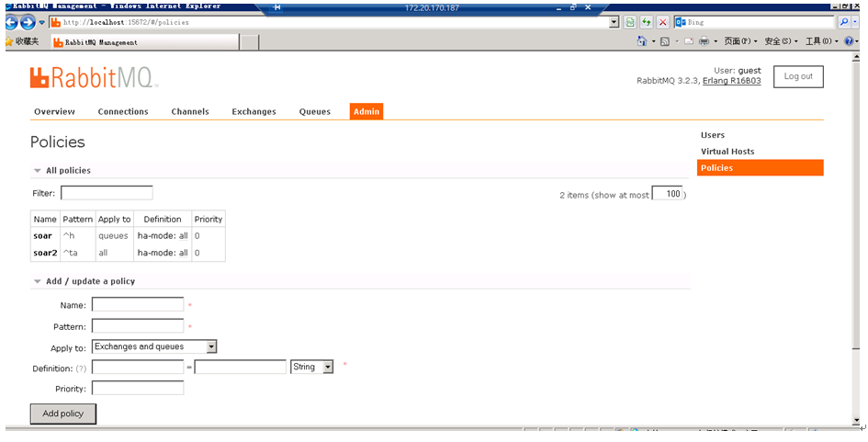Image resolution: width=868 pixels, height=442 pixels.
Task: Open the Users admin section
Action: (713, 134)
